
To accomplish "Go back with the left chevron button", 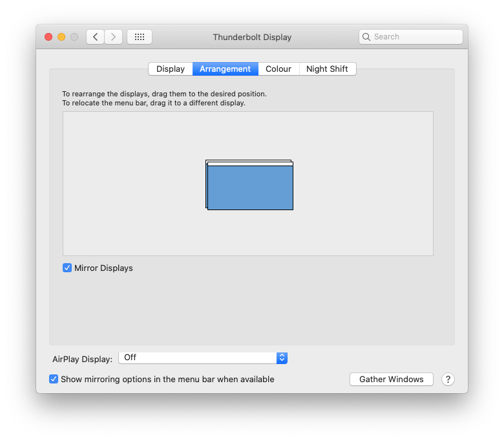I will pos(95,37).
